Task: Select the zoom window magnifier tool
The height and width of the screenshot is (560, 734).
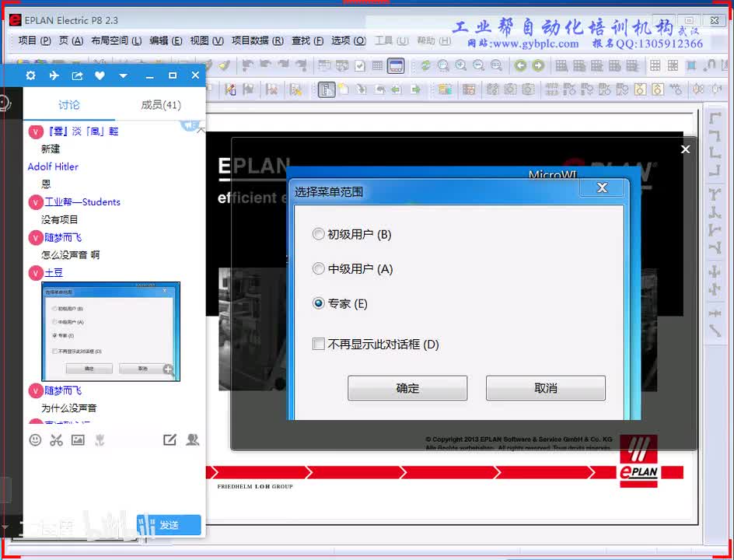Action: click(443, 65)
